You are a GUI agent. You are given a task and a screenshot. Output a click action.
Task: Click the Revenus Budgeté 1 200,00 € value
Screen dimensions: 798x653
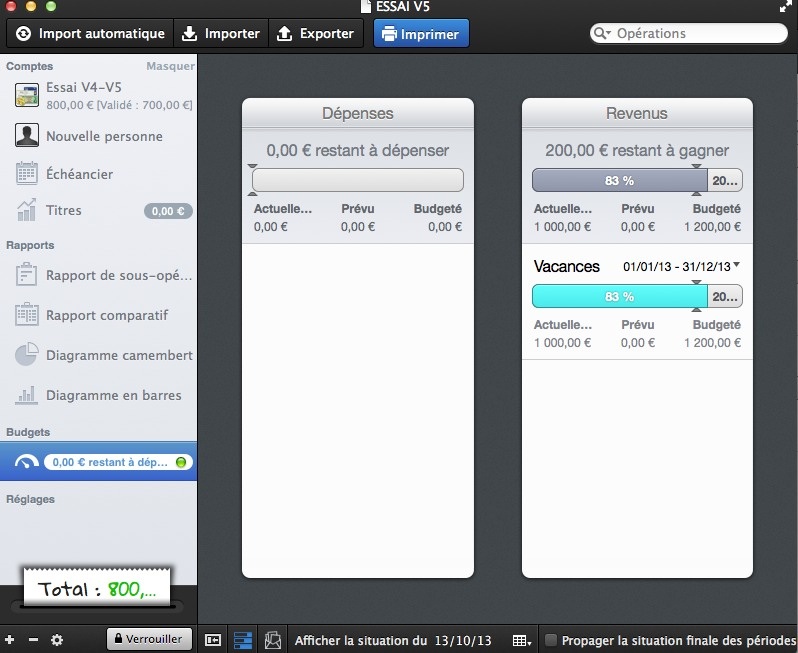712,227
